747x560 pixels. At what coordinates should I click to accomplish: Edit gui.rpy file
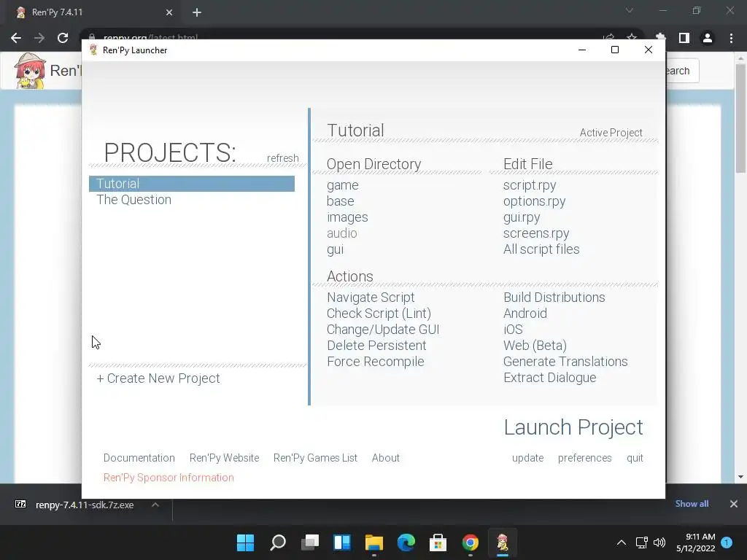(x=522, y=217)
